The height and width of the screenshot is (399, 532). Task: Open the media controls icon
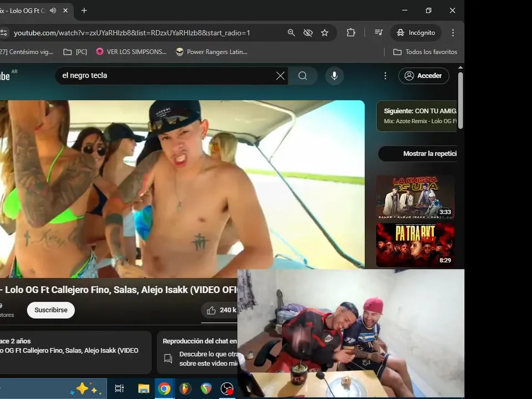[378, 33]
